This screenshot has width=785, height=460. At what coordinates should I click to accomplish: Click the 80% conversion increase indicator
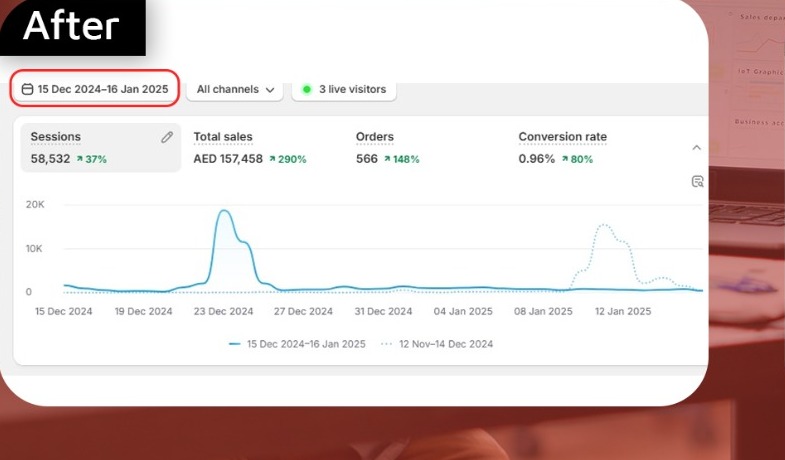pos(577,159)
